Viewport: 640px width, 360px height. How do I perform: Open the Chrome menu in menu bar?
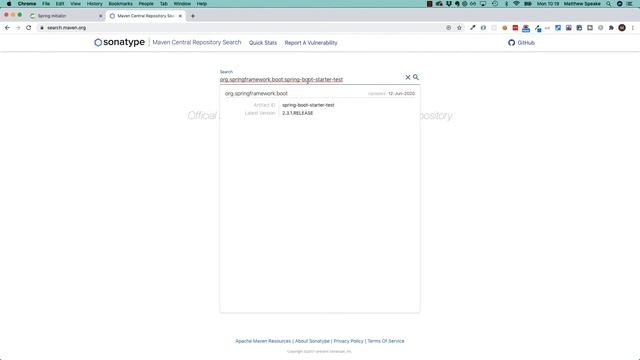27,4
